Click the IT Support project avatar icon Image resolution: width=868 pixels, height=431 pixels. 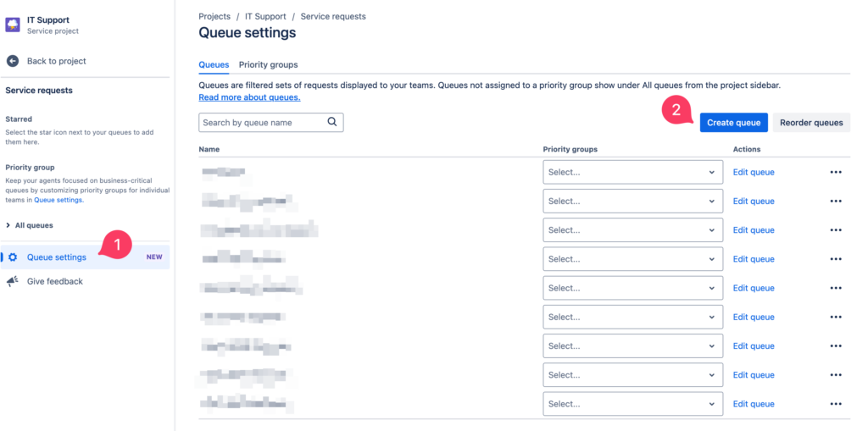[x=13, y=25]
